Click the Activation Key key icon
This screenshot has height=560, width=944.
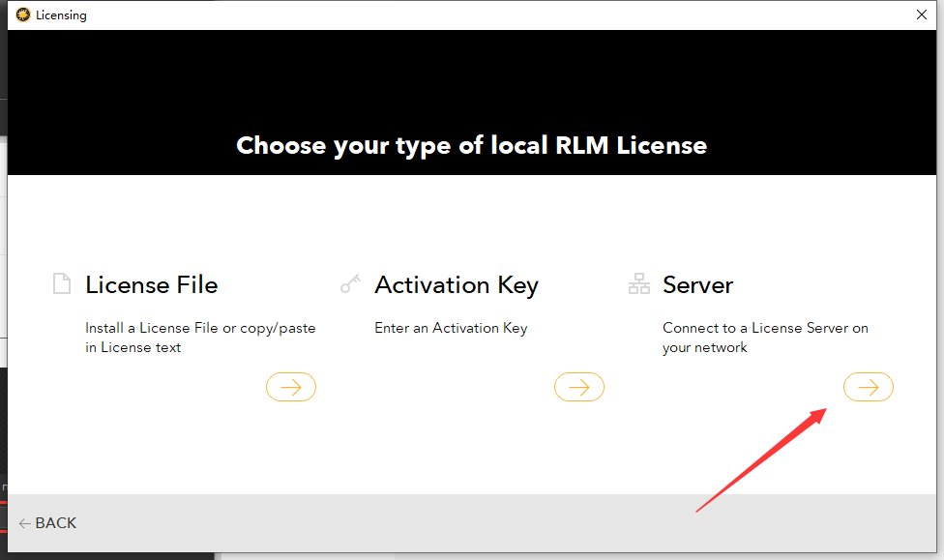tap(350, 284)
